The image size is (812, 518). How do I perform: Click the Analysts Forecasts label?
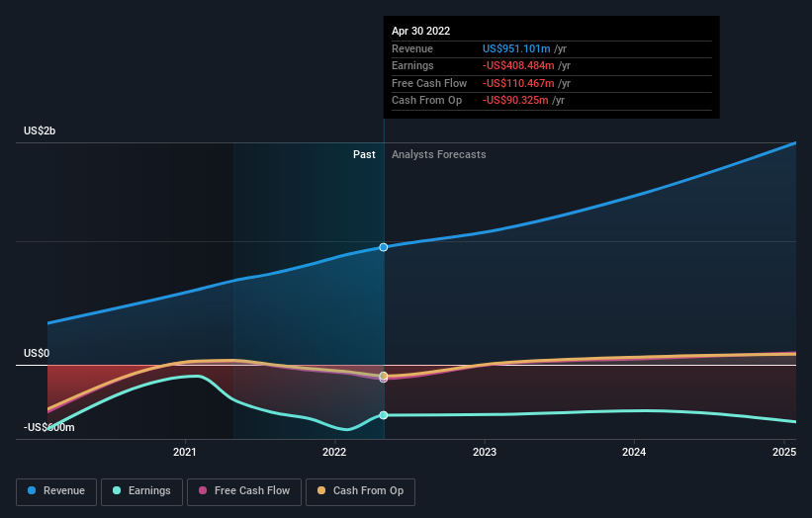438,154
